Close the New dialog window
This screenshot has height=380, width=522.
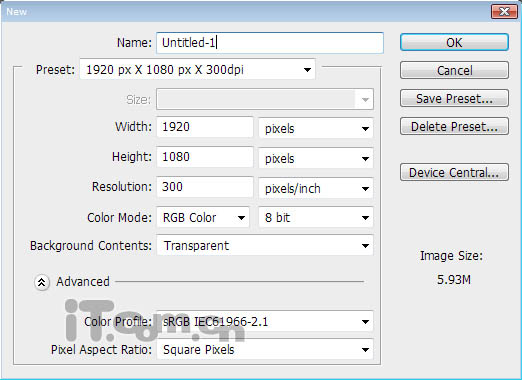pyautogui.click(x=504, y=11)
